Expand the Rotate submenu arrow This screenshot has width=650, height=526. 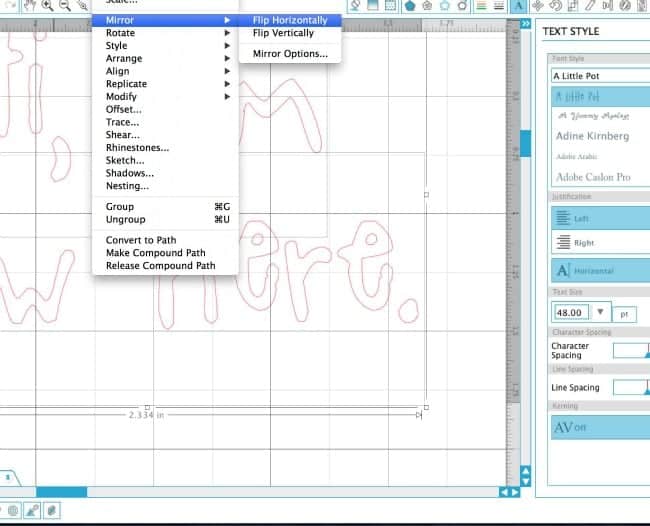click(x=227, y=33)
